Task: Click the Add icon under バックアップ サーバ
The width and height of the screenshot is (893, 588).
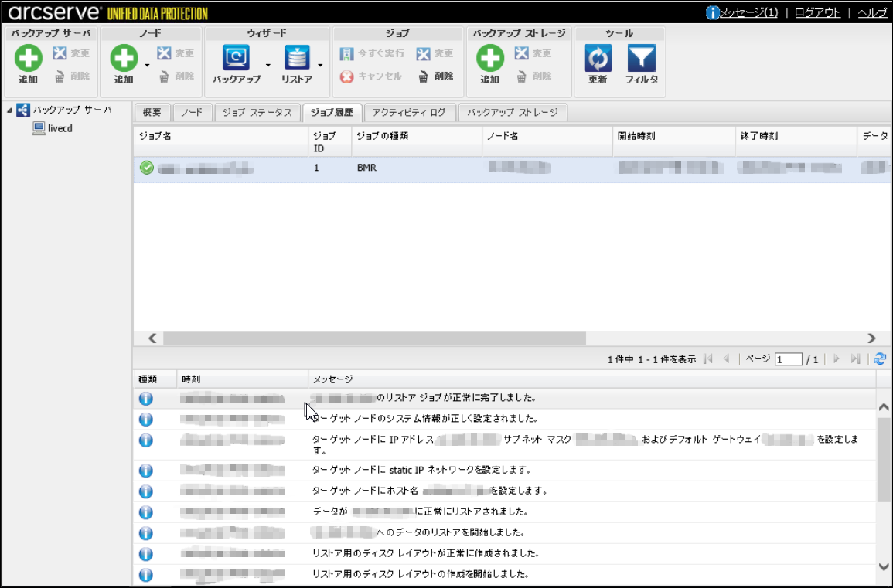Action: [28, 59]
